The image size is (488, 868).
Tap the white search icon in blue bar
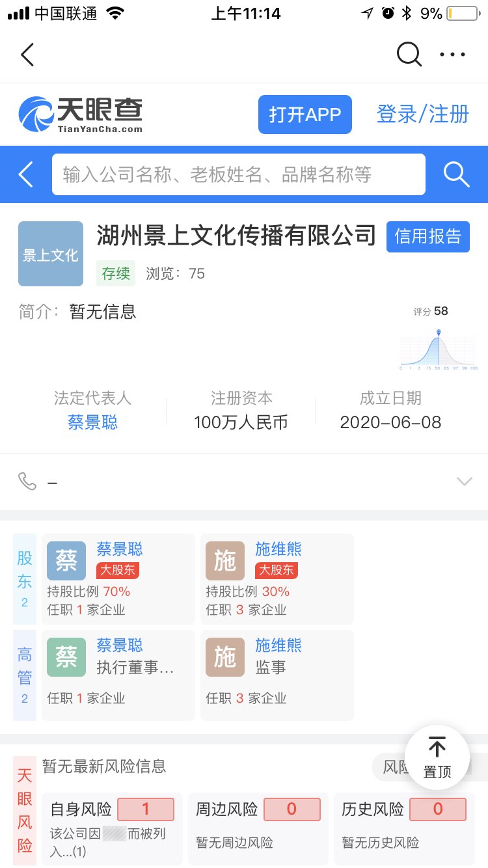(456, 174)
